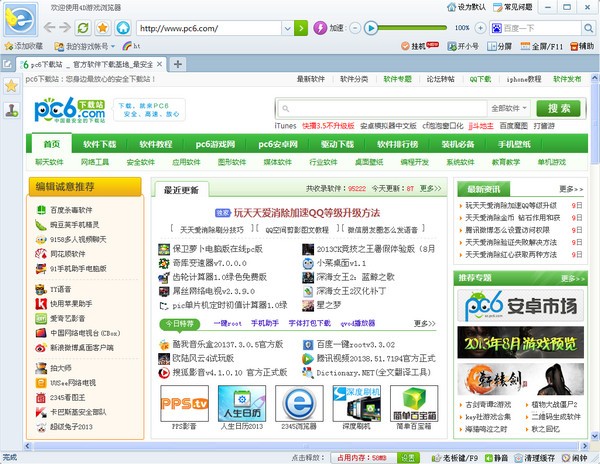Click the 百度一下 search box
This screenshot has height=464, width=600.
coord(536,28)
